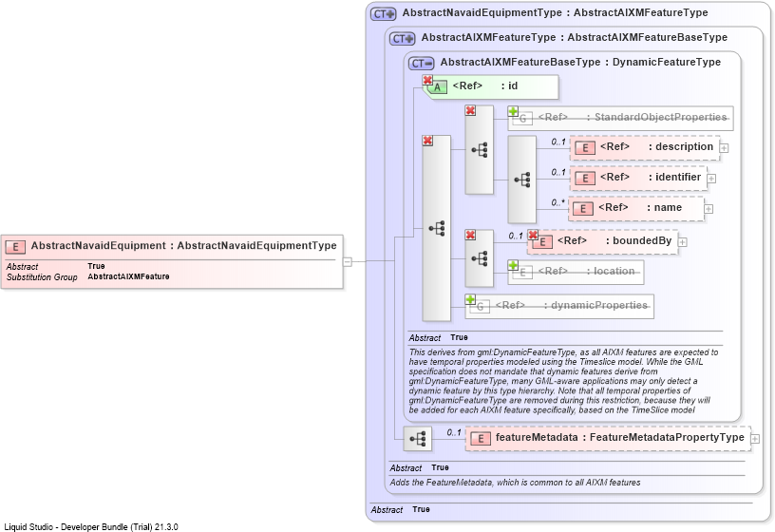Click the E icon of featureMetadata element
This screenshot has width=775, height=532.
(481, 439)
